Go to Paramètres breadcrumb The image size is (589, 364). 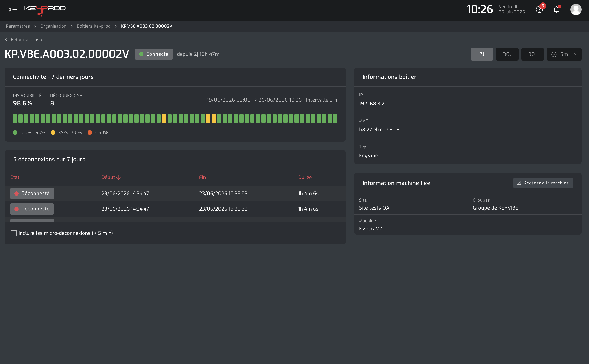[18, 26]
